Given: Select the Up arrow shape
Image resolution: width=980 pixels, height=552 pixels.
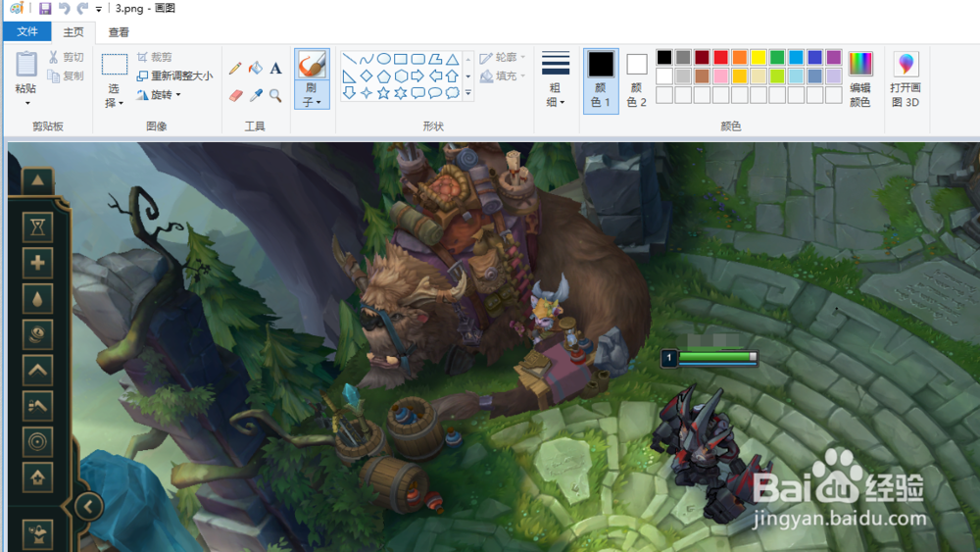Looking at the screenshot, I should point(453,76).
